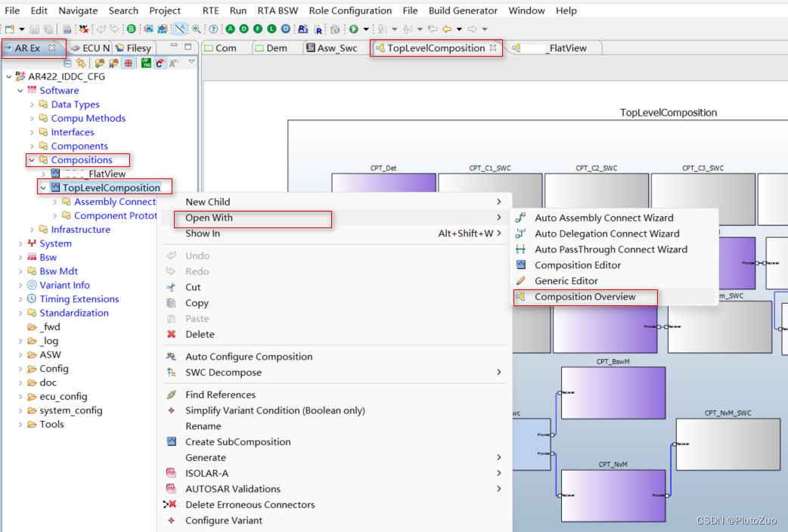Collapse all nodes in AR Explorer tree
Screen dimensions: 788x532
68,63
